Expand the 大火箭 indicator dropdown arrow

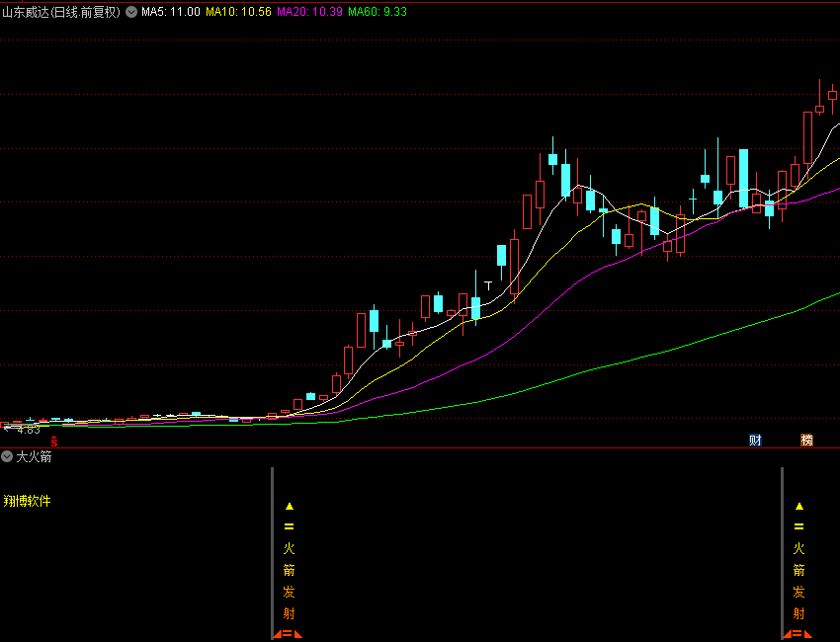pyautogui.click(x=7, y=456)
